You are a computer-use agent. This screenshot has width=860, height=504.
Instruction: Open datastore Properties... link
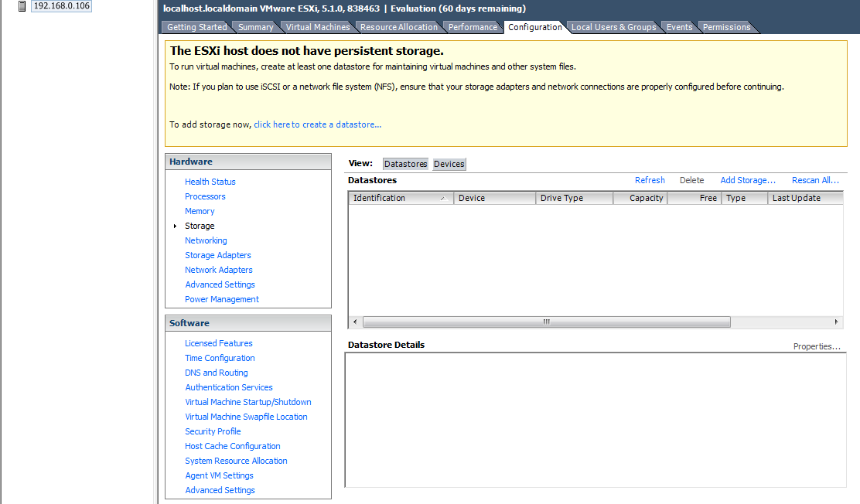click(817, 346)
